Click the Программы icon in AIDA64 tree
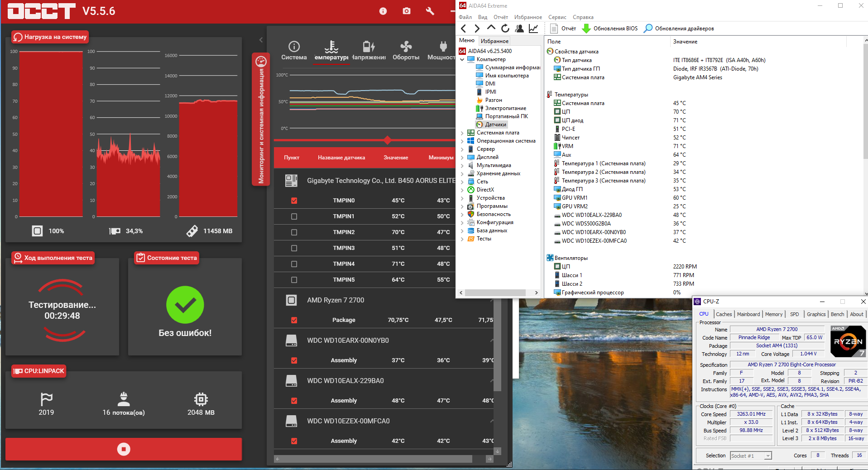 click(471, 206)
